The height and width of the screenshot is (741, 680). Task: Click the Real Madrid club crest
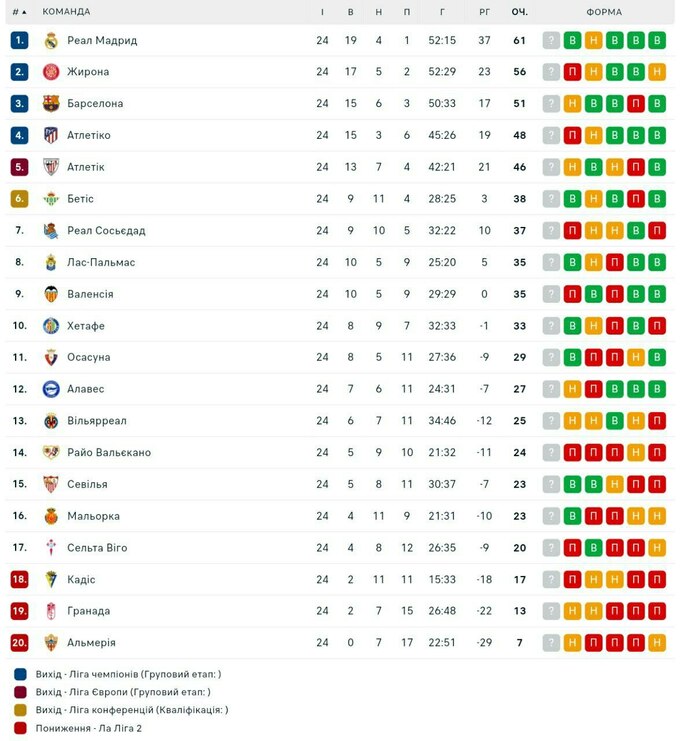51,40
